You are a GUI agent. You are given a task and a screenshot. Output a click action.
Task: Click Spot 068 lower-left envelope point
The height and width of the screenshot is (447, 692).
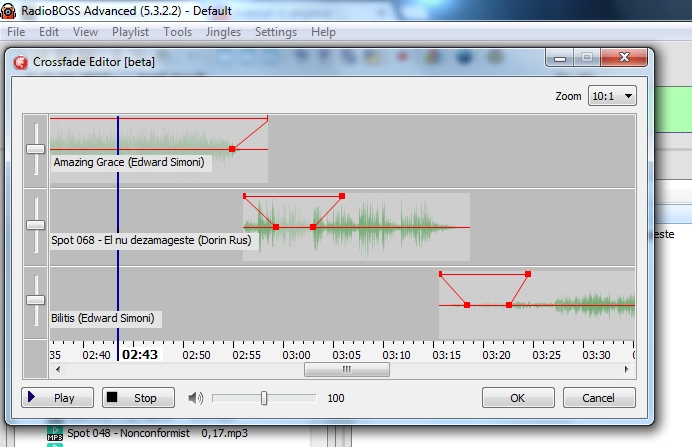276,227
